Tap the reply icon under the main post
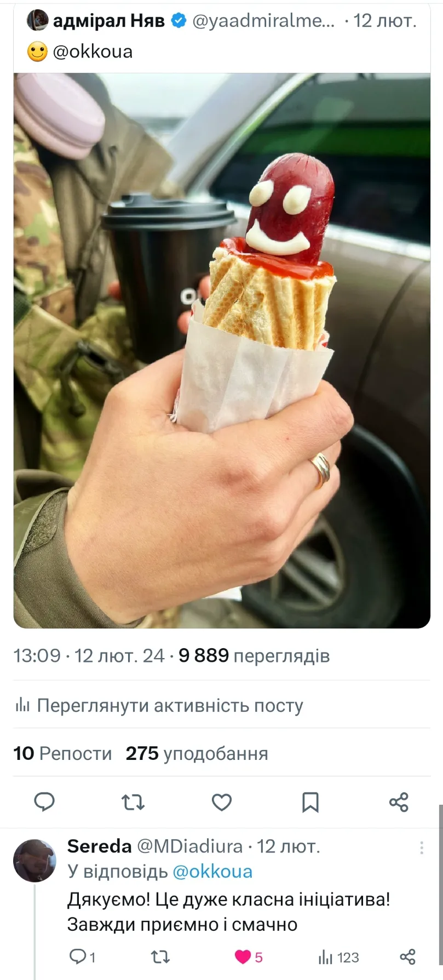The height and width of the screenshot is (980, 443). coord(44,802)
